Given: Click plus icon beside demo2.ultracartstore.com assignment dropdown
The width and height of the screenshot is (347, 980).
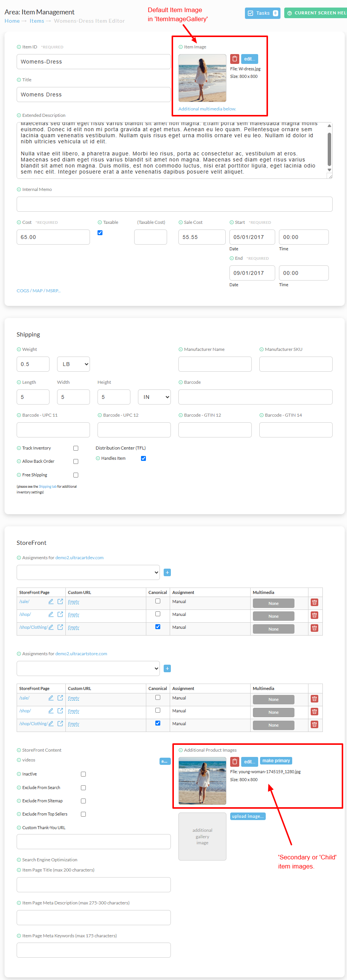Looking at the screenshot, I should (x=167, y=668).
